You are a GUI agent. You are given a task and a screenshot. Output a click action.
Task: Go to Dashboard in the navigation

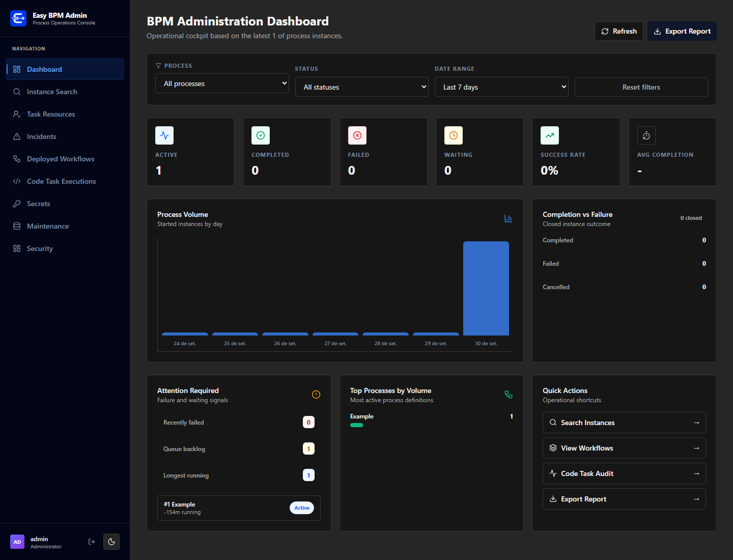(x=65, y=69)
